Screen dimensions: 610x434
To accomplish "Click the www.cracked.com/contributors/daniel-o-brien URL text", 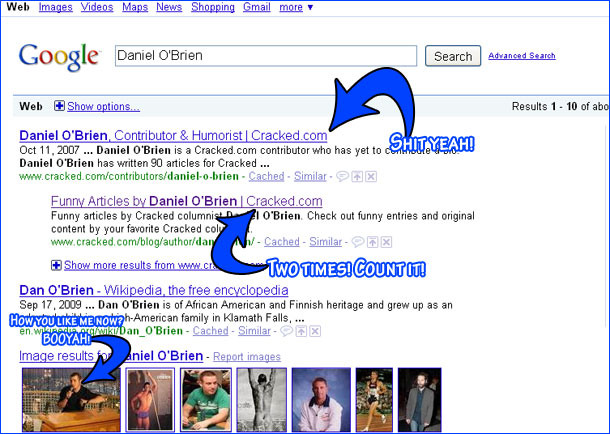I will point(129,177).
